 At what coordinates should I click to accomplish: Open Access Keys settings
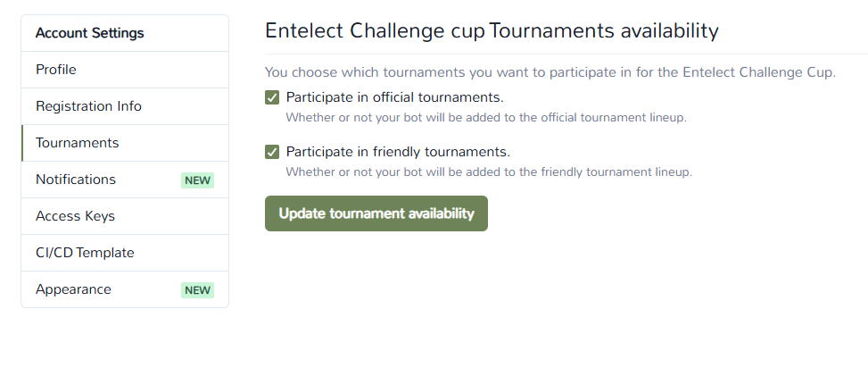click(125, 216)
